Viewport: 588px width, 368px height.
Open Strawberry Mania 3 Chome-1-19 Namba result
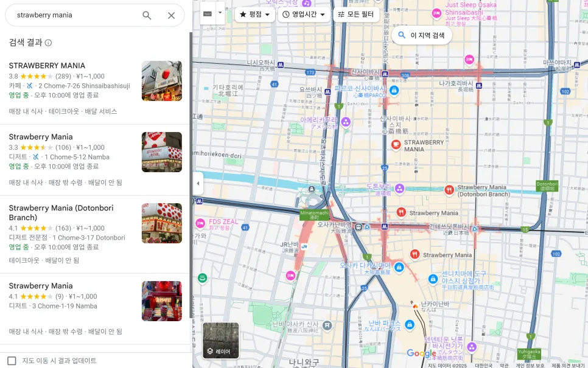tap(95, 309)
